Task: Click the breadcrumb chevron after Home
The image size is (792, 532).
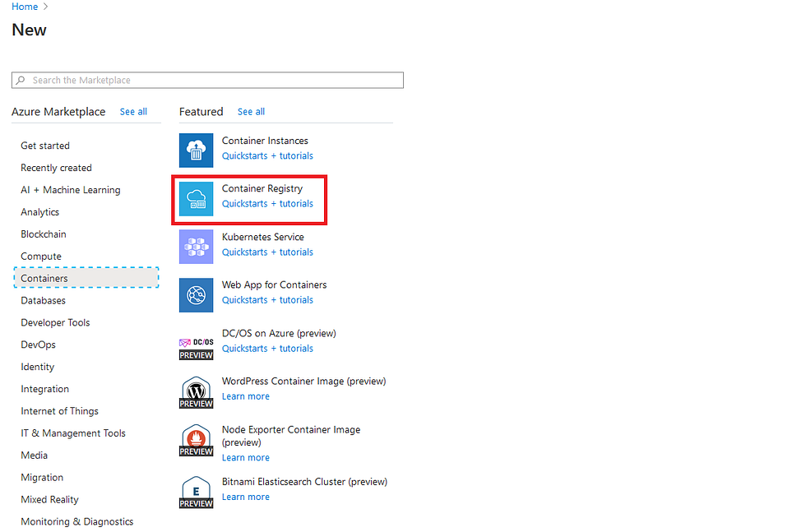Action: tap(45, 7)
